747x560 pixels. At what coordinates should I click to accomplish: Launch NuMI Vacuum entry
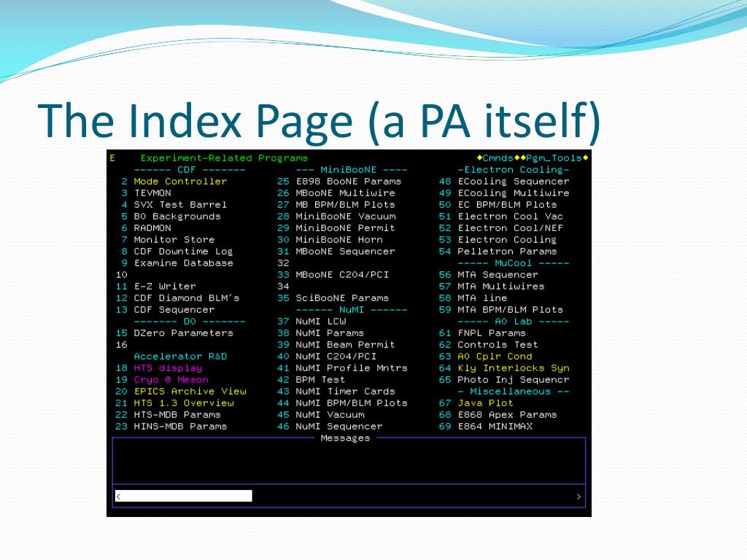click(330, 414)
